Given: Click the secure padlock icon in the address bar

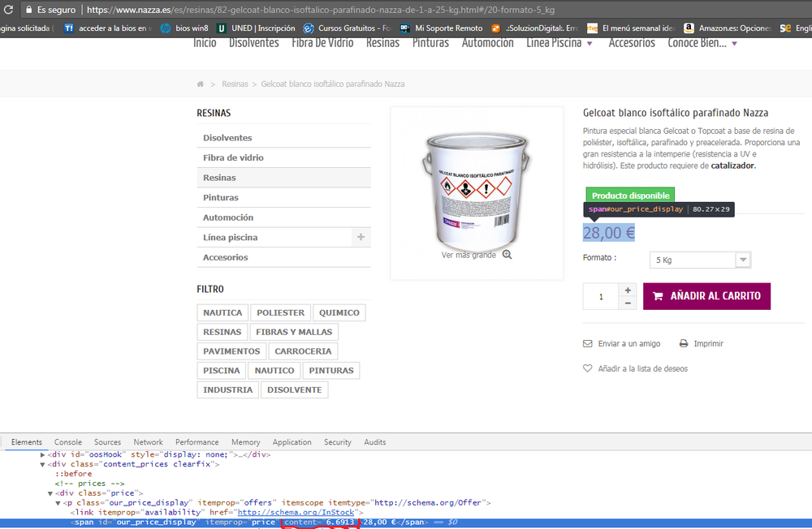Looking at the screenshot, I should pyautogui.click(x=29, y=10).
